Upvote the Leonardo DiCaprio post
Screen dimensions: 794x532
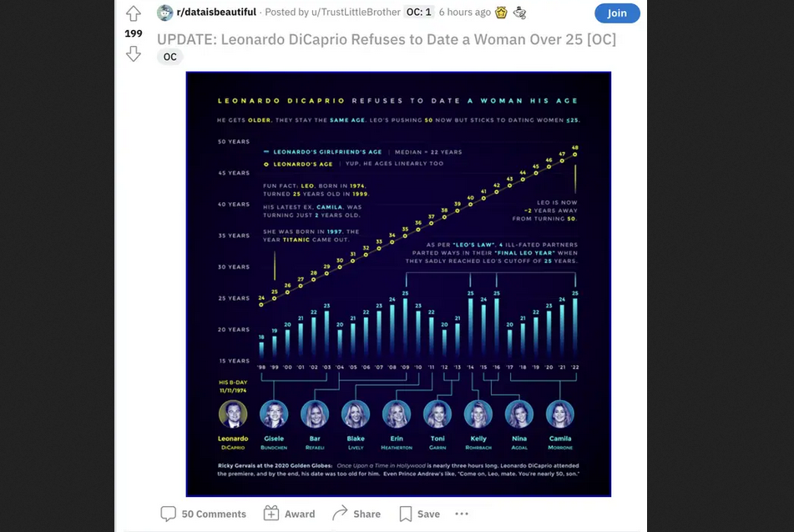pyautogui.click(x=134, y=13)
